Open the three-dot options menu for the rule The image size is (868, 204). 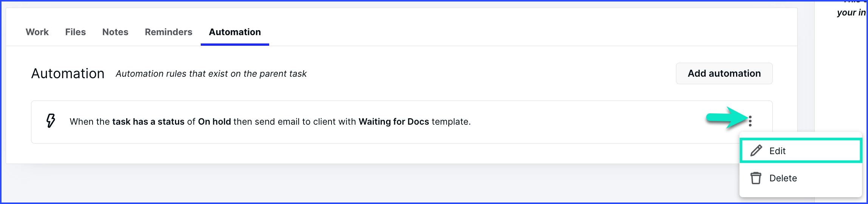pos(750,121)
